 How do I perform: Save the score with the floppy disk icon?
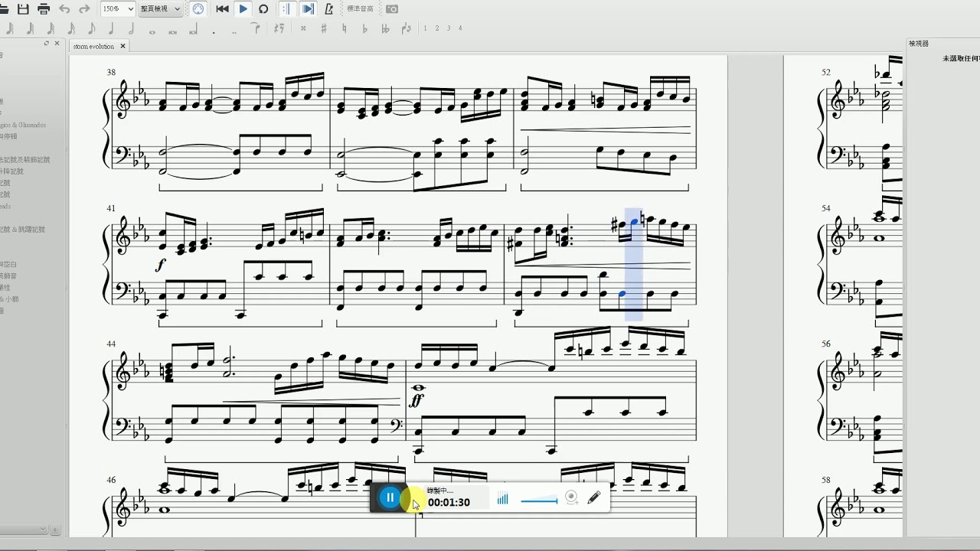point(23,9)
